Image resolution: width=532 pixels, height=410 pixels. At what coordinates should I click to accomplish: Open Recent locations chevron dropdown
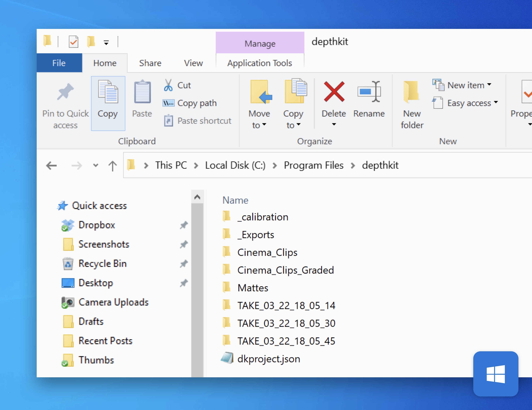click(x=96, y=166)
